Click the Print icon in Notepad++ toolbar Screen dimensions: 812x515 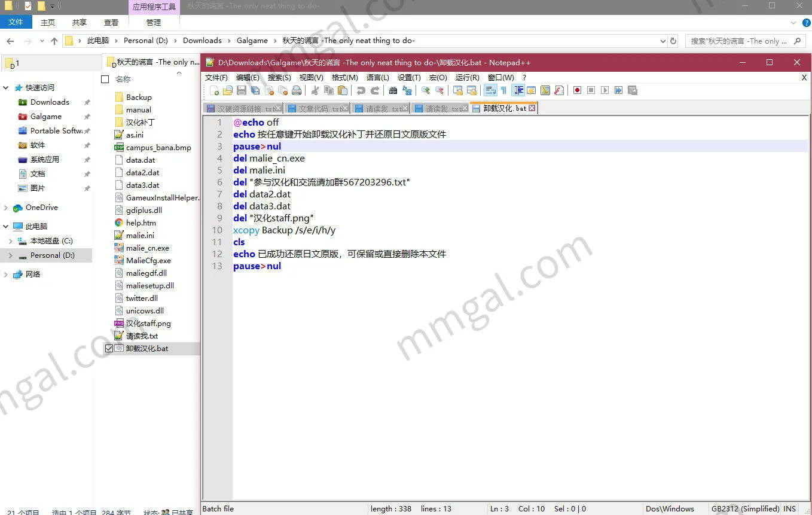[297, 90]
